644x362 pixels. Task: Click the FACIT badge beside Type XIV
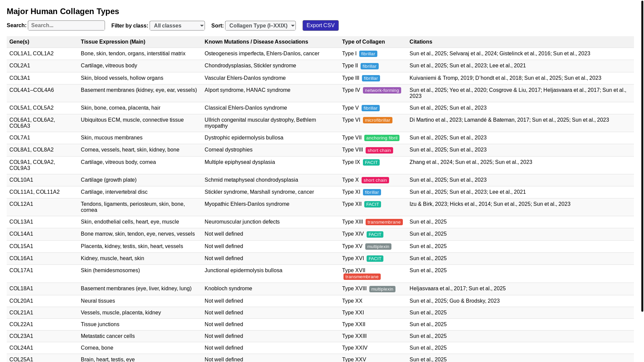click(375, 235)
